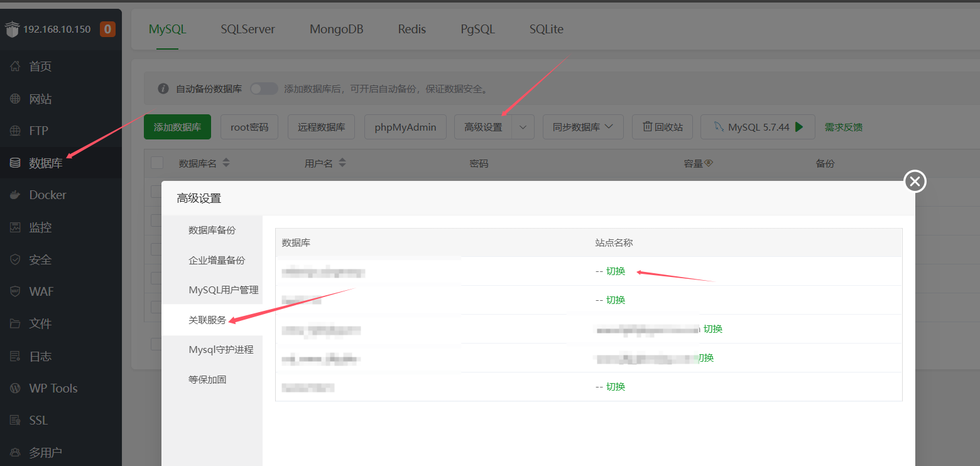
Task: Click the 站点名称 column header in dialog
Action: 614,242
